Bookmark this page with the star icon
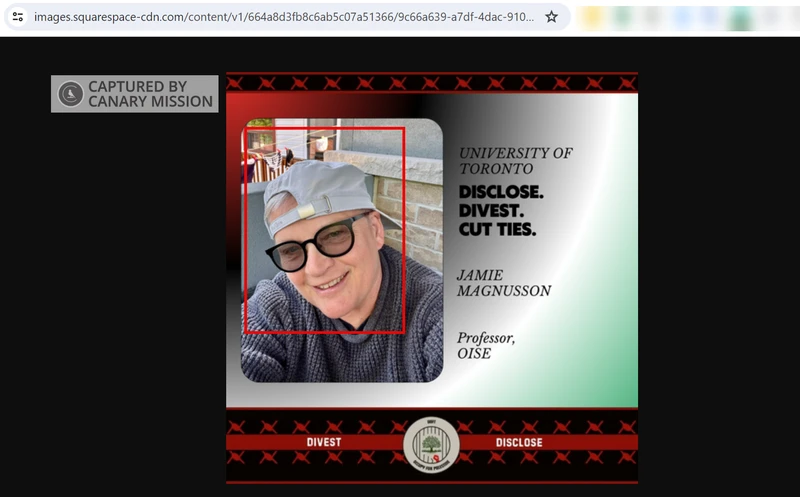Screen dimensions: 800x497 (552, 17)
